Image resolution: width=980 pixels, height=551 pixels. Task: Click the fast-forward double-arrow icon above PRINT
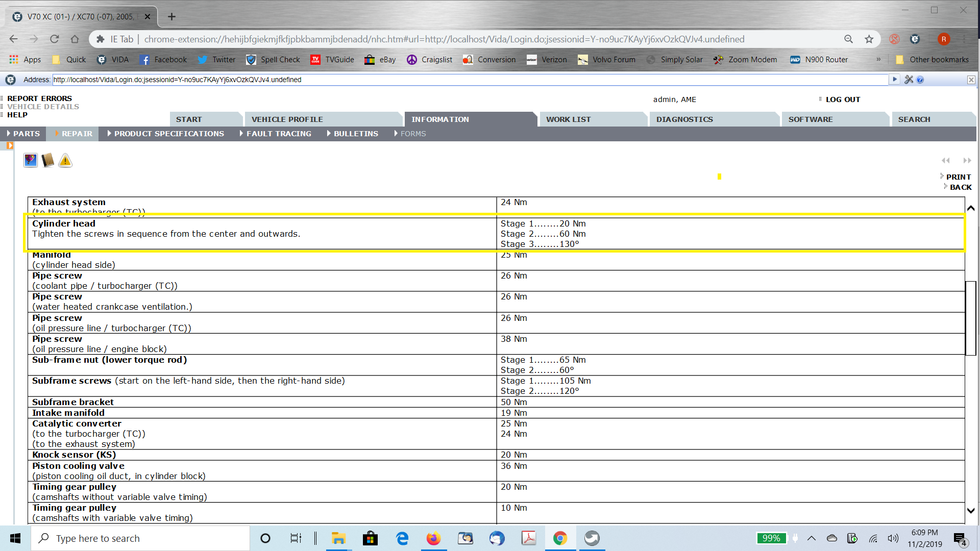967,160
